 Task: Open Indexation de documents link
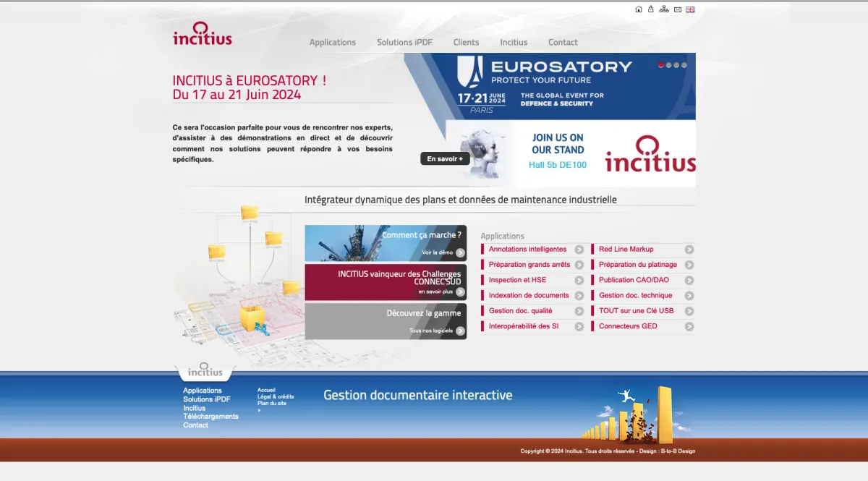pos(529,296)
